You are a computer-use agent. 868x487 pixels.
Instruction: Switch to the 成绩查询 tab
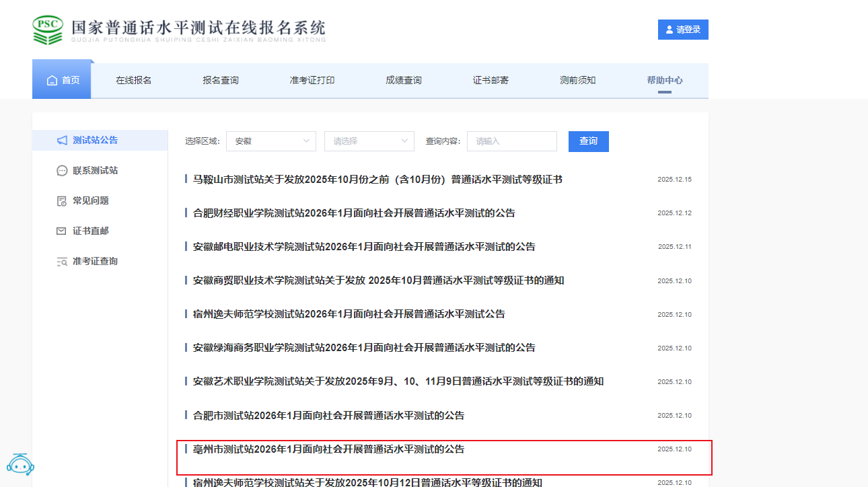click(x=403, y=81)
